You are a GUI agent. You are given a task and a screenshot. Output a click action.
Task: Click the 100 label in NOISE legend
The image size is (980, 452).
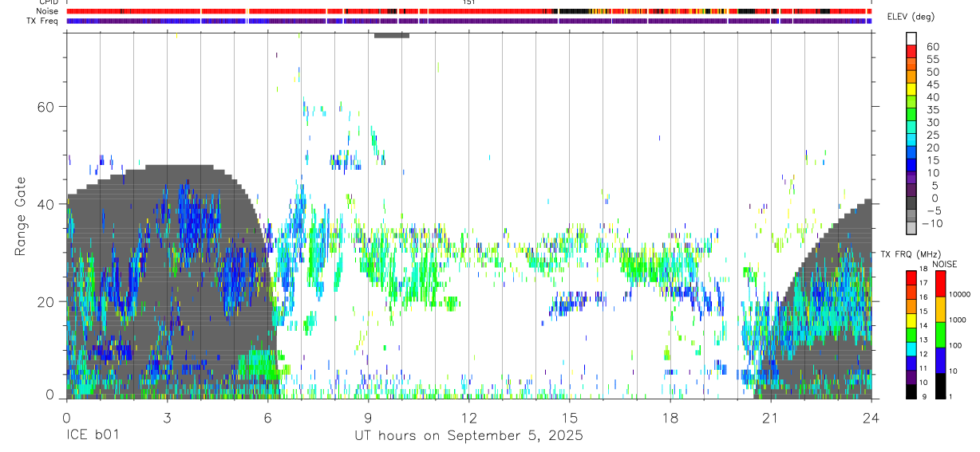pos(954,345)
